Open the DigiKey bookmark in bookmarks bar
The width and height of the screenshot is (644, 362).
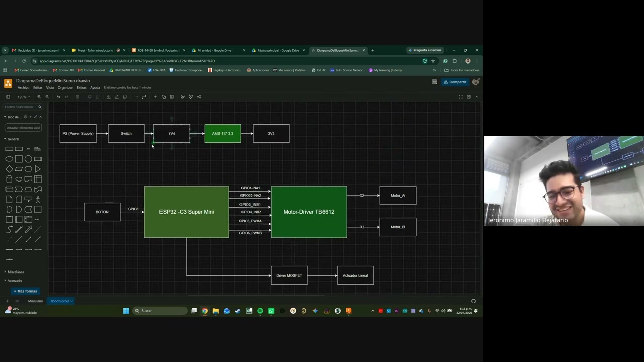[x=225, y=70]
